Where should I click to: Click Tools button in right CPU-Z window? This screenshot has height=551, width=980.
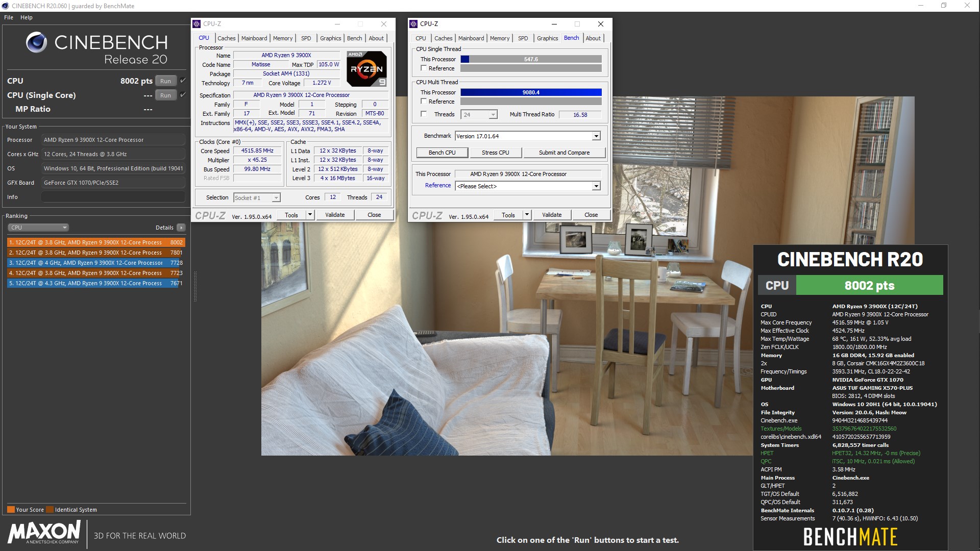508,215
